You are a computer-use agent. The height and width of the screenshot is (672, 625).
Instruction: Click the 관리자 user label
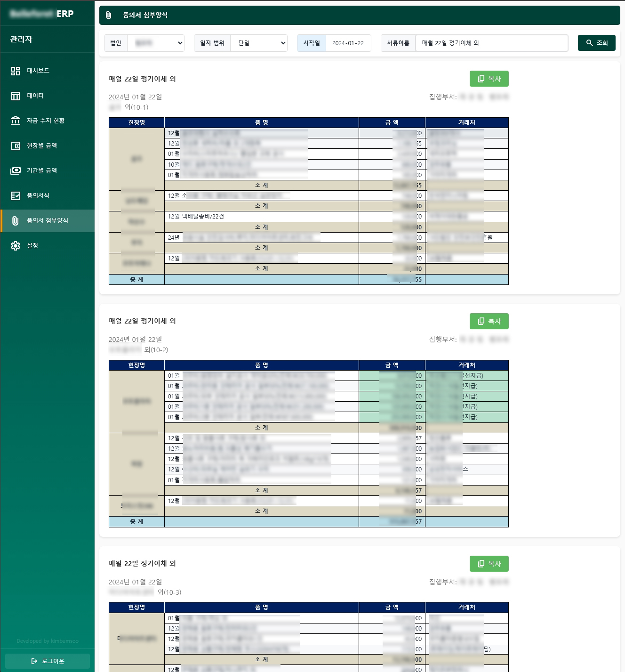click(x=21, y=39)
